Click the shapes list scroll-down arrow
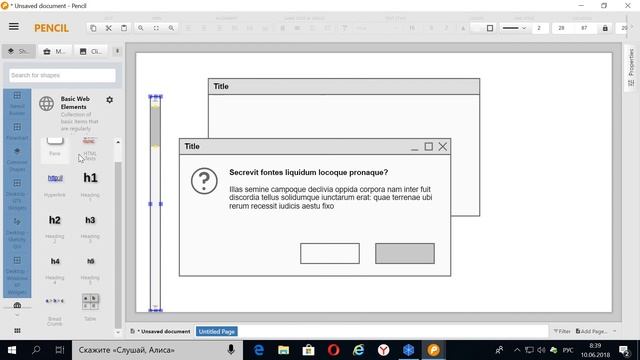The height and width of the screenshot is (360, 640). (118, 332)
